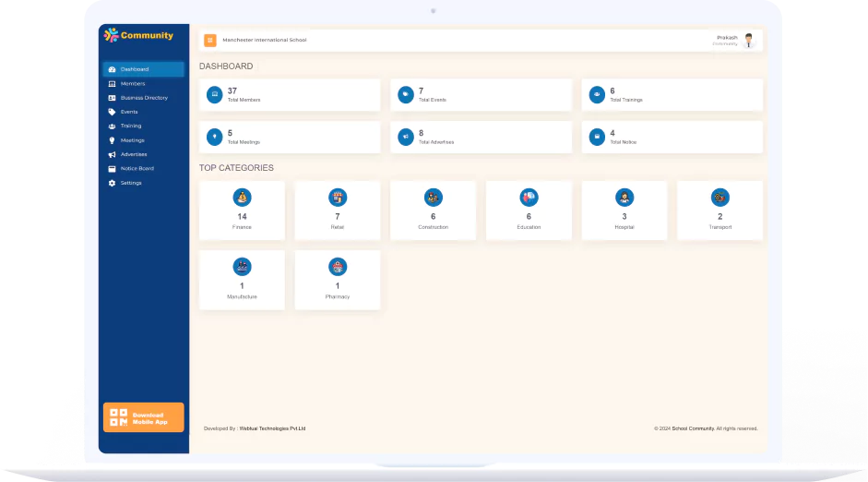This screenshot has height=482, width=868.
Task: Click the Meetings bulb icon in sidebar
Action: pos(112,140)
